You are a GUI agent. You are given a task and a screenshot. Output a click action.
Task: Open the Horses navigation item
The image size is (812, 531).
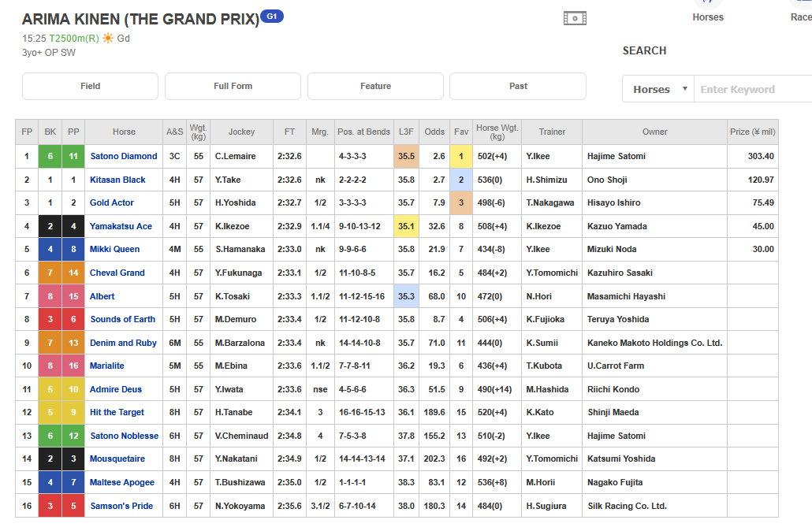pos(708,17)
